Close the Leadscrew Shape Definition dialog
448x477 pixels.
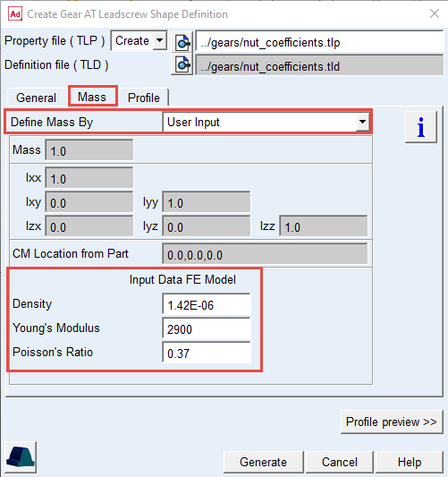[x=435, y=13]
